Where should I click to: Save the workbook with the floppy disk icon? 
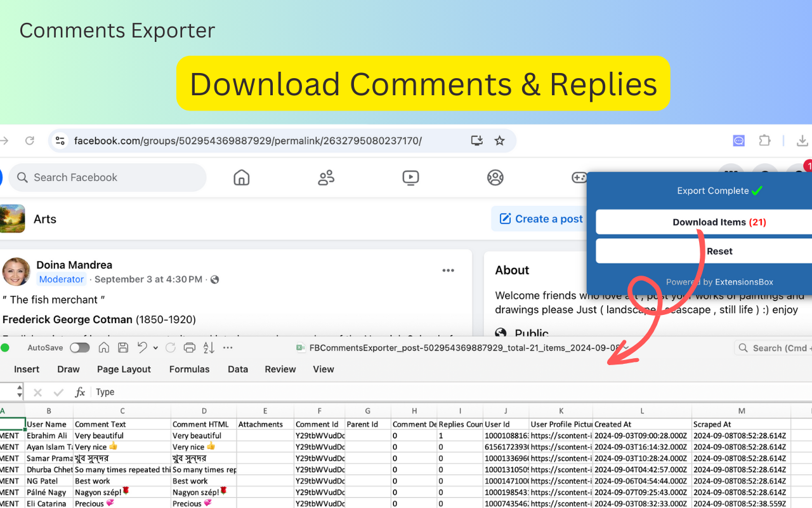tap(123, 348)
